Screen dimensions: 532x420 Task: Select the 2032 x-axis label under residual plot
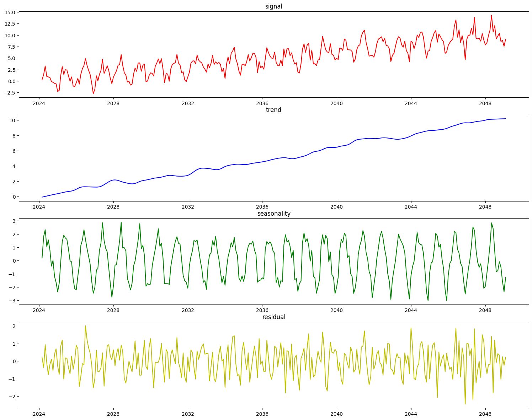coord(188,414)
